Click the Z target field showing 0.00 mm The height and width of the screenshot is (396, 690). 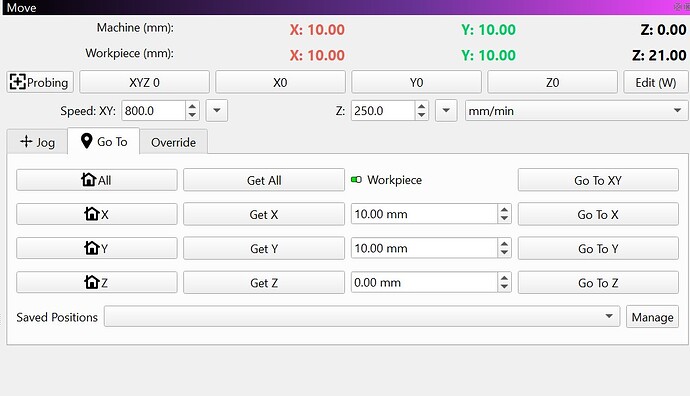(424, 282)
